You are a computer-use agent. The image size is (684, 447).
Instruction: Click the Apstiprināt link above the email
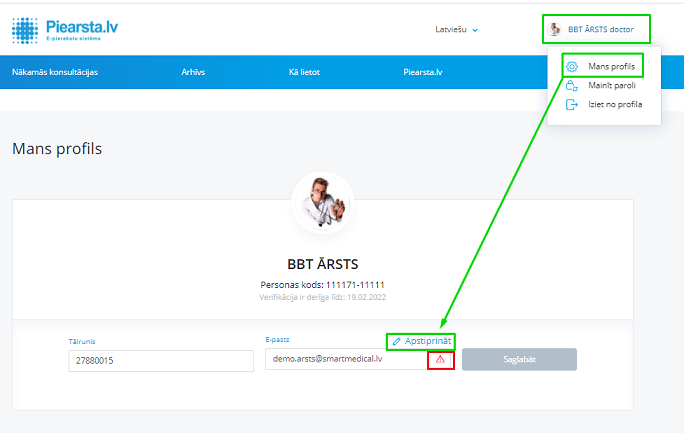tap(427, 342)
